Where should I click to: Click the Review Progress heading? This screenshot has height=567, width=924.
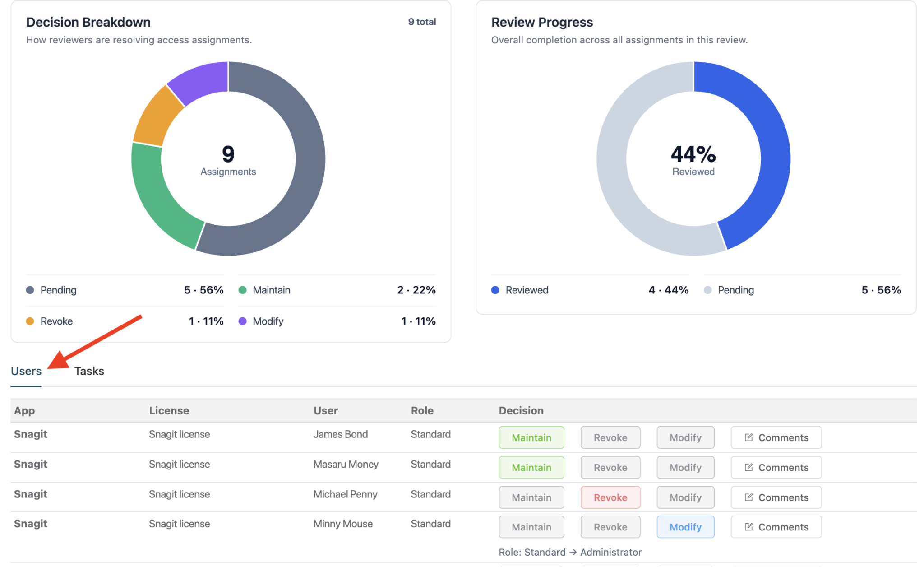coord(542,22)
